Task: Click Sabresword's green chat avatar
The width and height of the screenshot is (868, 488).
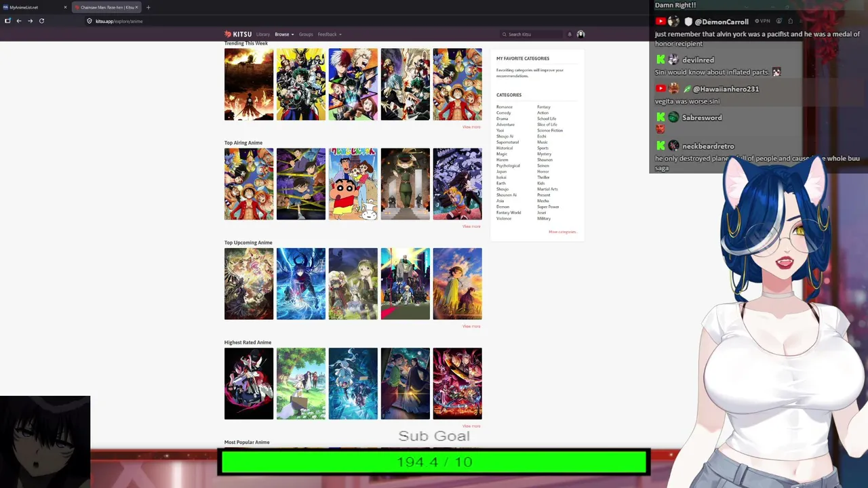Action: coord(673,118)
